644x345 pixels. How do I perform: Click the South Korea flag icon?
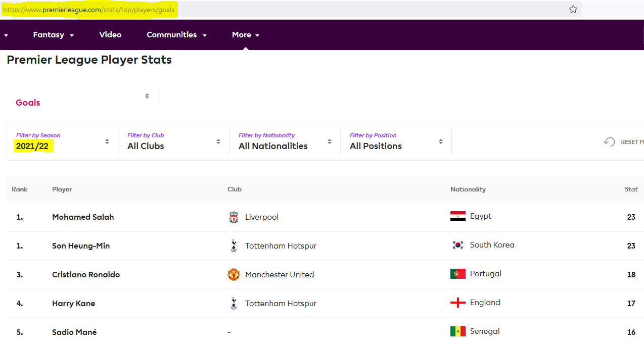click(x=457, y=245)
